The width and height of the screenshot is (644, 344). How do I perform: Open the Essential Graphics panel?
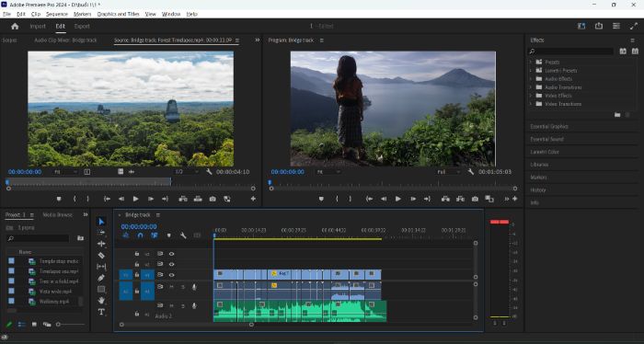click(549, 126)
